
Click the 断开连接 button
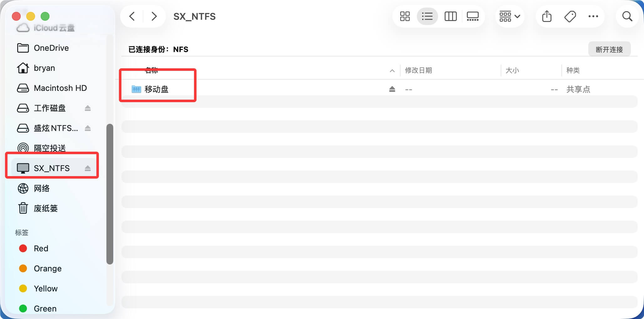click(609, 49)
